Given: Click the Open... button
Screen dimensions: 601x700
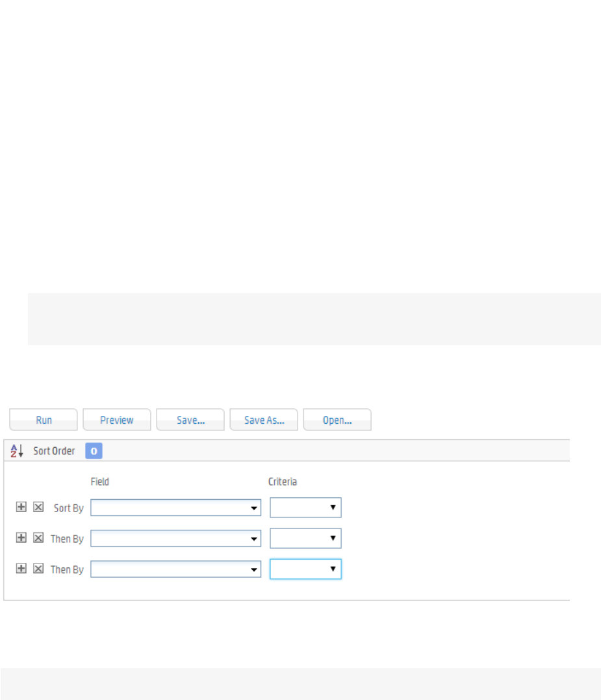Looking at the screenshot, I should click(x=337, y=420).
